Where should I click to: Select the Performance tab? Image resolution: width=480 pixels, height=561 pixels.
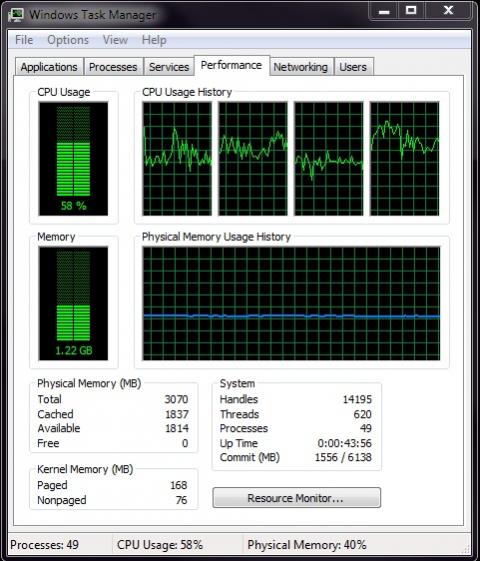(x=231, y=65)
